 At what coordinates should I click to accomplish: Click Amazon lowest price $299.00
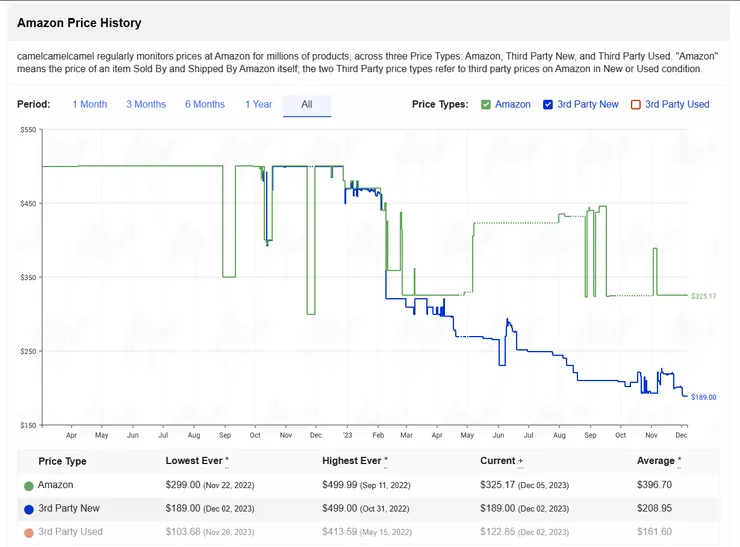(x=183, y=485)
